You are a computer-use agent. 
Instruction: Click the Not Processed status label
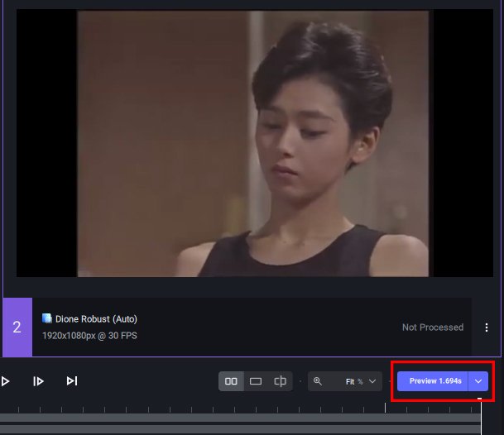click(433, 327)
